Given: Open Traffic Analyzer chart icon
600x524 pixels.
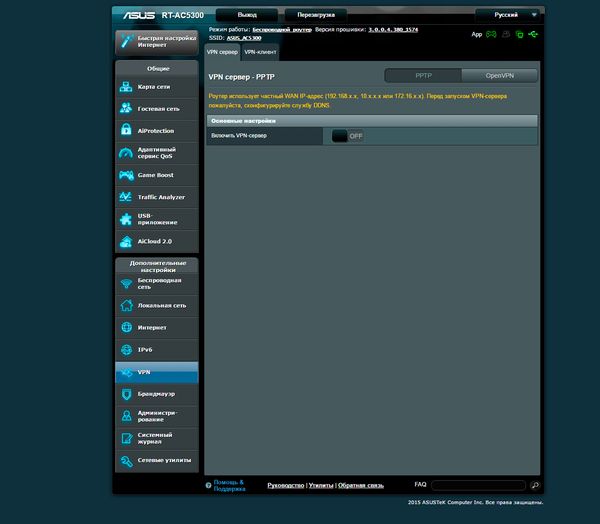Looking at the screenshot, I should (126, 197).
